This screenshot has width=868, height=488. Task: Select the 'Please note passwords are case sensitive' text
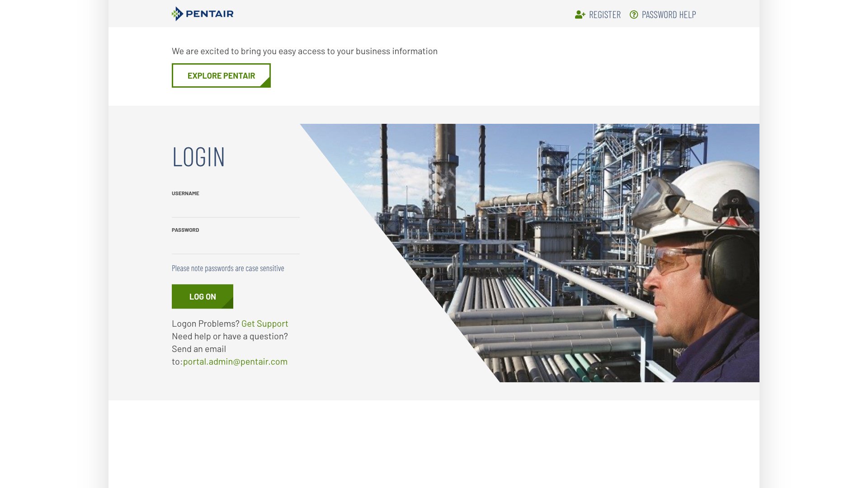click(228, 268)
